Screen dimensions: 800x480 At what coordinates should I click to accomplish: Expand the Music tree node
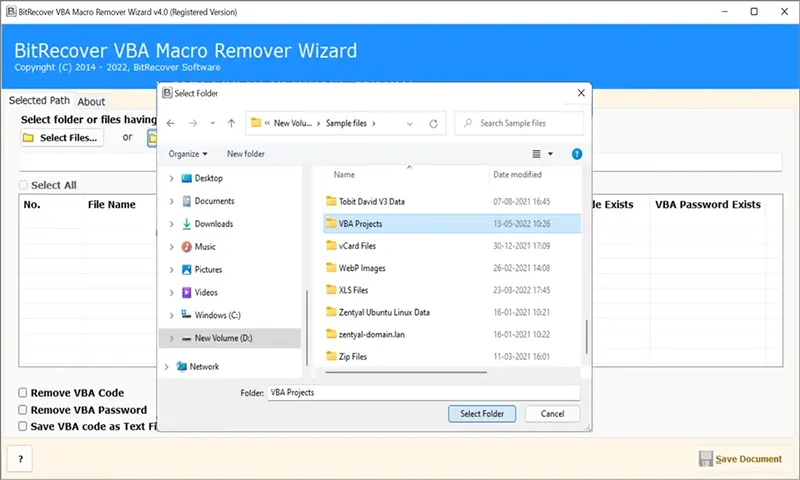pos(171,247)
